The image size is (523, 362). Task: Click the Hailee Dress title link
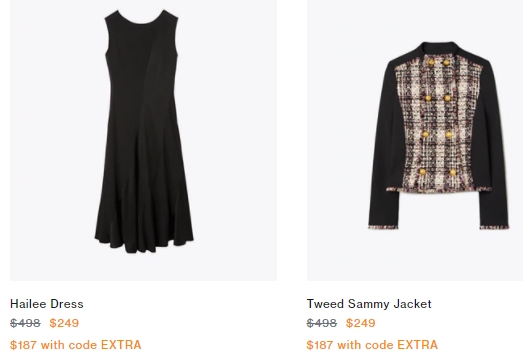(47, 304)
